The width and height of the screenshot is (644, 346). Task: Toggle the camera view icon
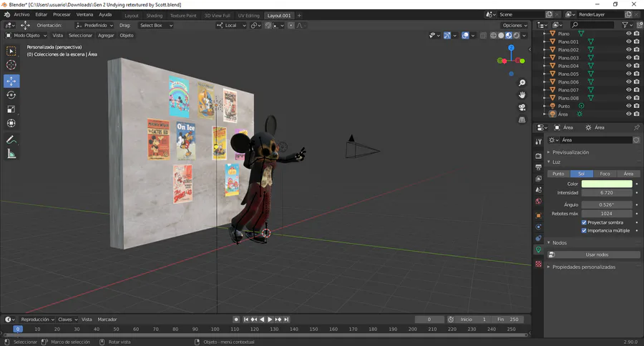pos(522,107)
